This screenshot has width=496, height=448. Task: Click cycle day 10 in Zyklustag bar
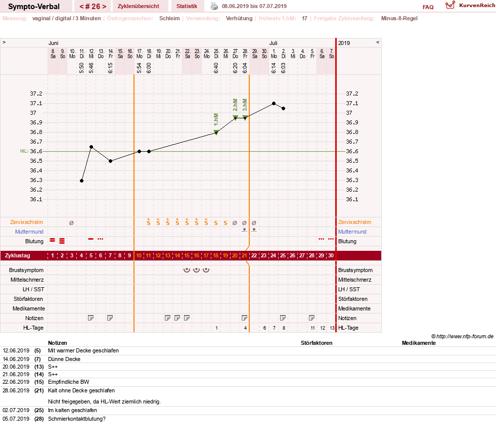tap(139, 255)
